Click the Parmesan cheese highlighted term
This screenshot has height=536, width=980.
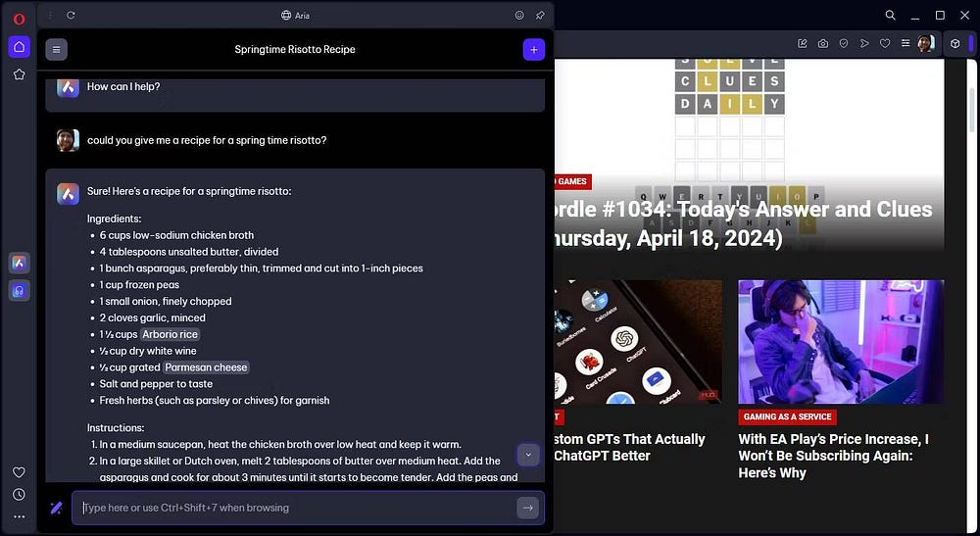(206, 367)
